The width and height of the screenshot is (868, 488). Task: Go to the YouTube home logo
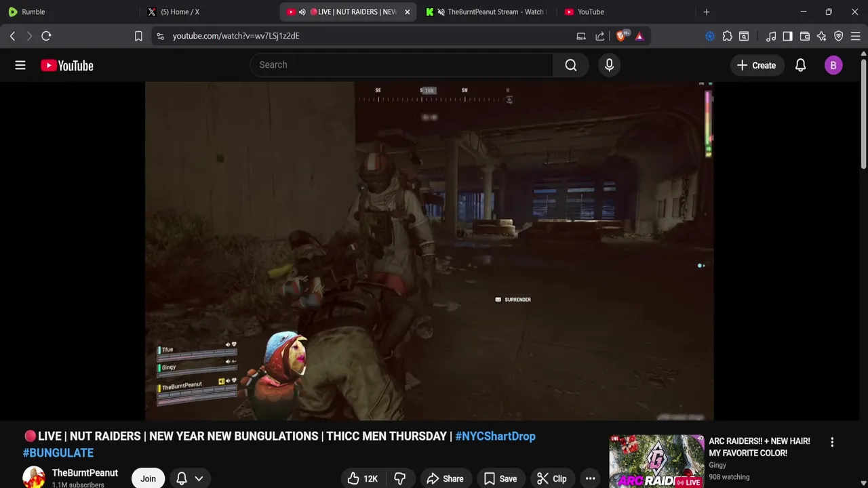point(66,65)
